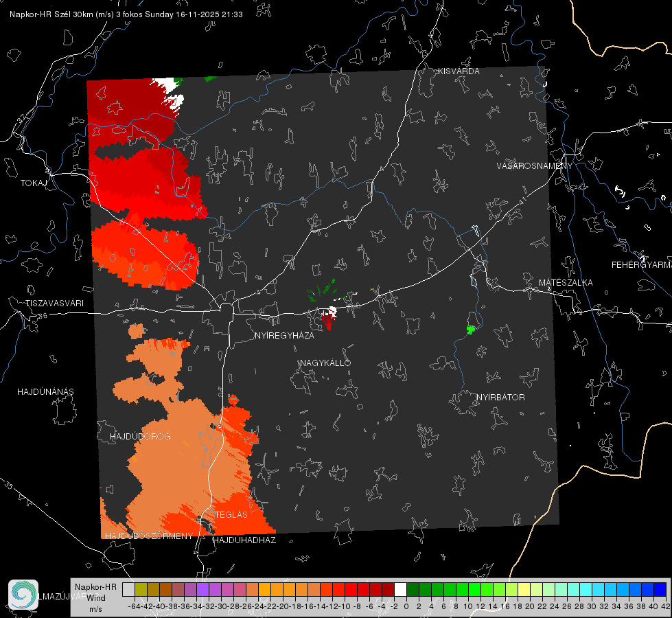
Task: Click the 30 value on the legend
Action: pyautogui.click(x=592, y=606)
